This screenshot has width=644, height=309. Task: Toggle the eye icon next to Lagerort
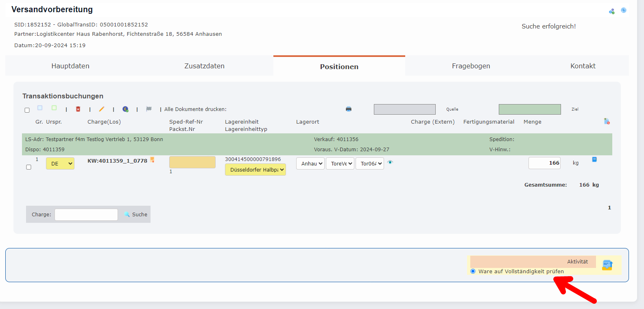[x=390, y=162]
